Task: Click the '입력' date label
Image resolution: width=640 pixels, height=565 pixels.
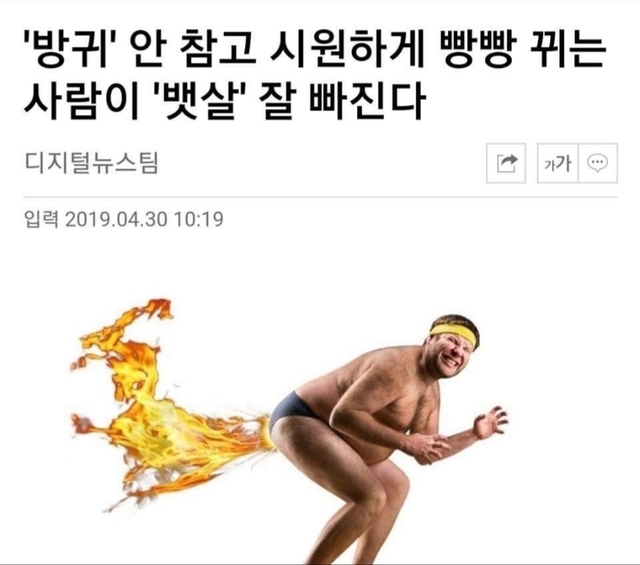Action: click(x=41, y=219)
